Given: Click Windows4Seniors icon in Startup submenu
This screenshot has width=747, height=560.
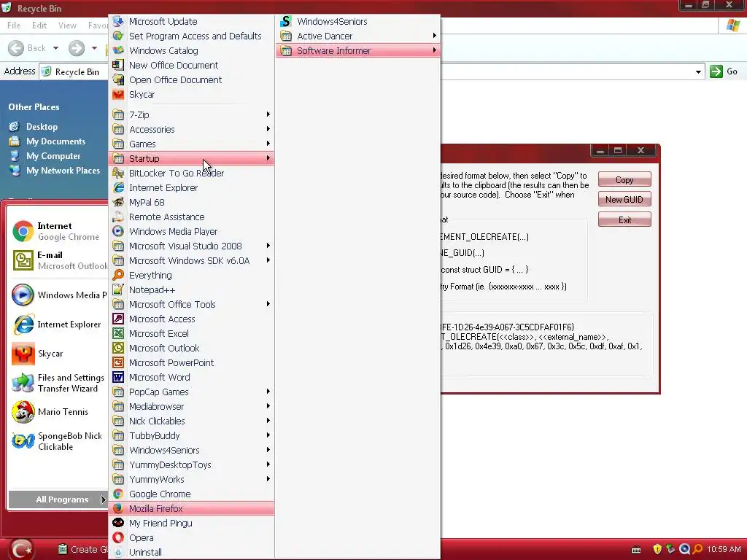Looking at the screenshot, I should (x=286, y=21).
